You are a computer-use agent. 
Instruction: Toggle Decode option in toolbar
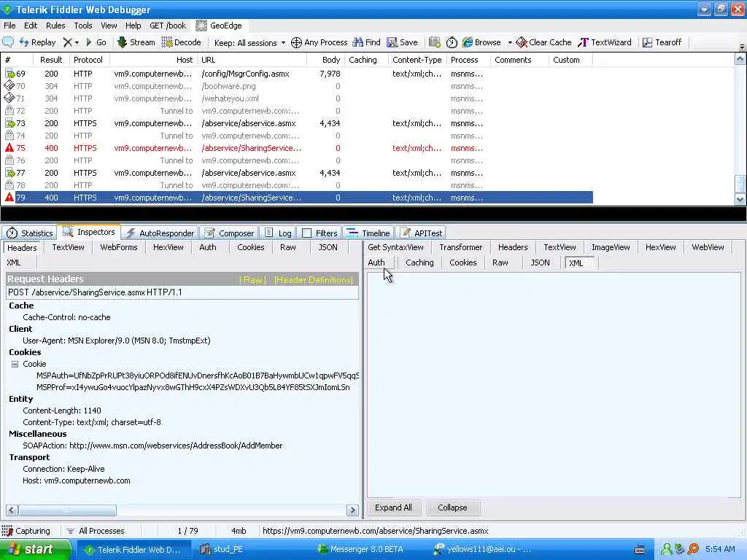coord(181,42)
